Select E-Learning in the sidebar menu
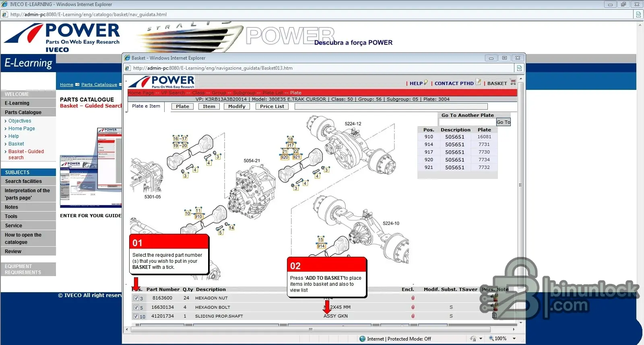Viewport: 644px width, 345px height. pos(28,103)
